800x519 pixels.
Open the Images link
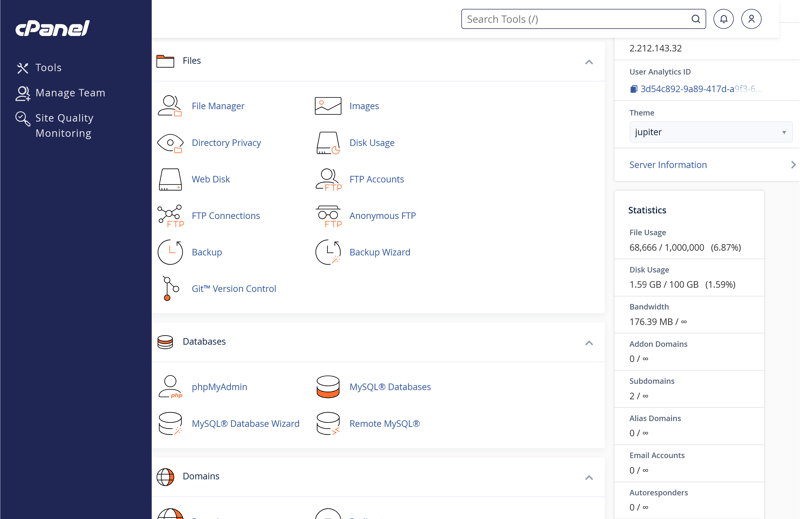point(364,106)
